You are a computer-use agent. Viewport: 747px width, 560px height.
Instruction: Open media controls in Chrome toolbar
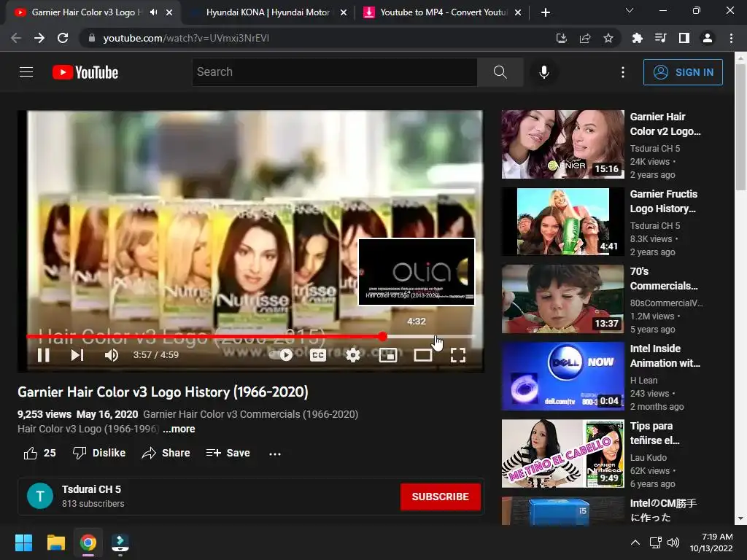(x=660, y=38)
